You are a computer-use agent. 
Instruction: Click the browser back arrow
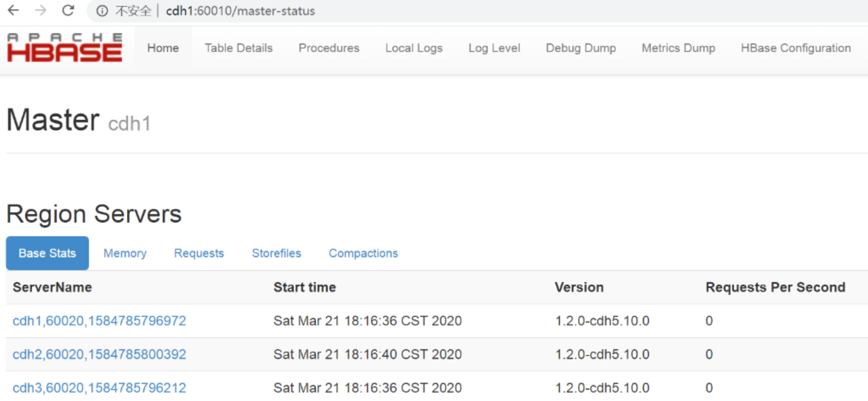tap(14, 10)
